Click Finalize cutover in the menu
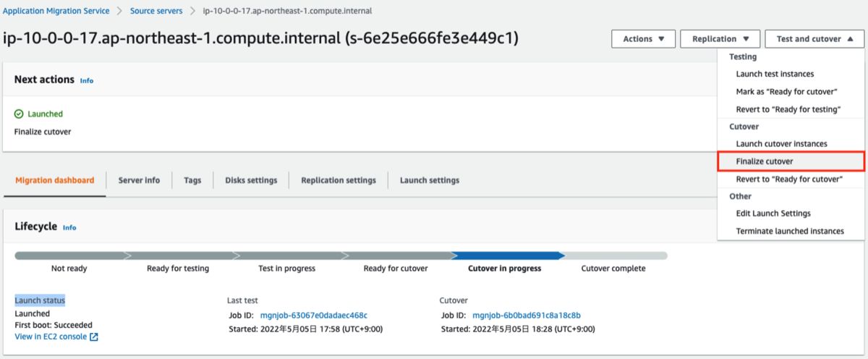 pos(765,161)
